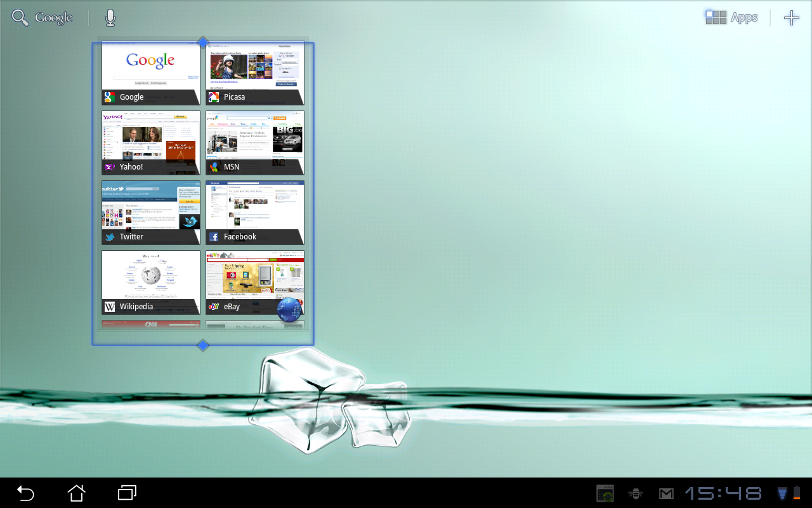This screenshot has height=508, width=812.
Task: Tap the Google favicon in the bookmark label
Action: (110, 97)
